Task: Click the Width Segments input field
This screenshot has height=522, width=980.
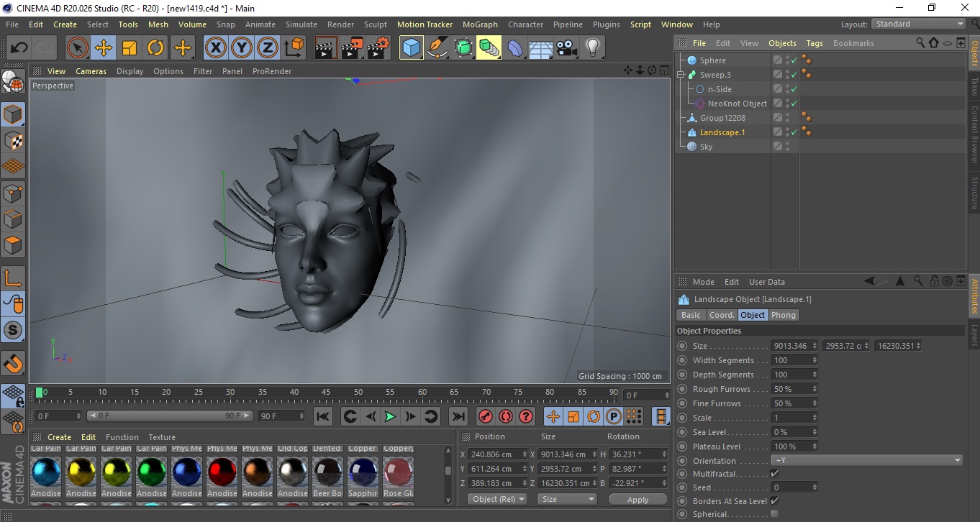Action: coord(789,360)
